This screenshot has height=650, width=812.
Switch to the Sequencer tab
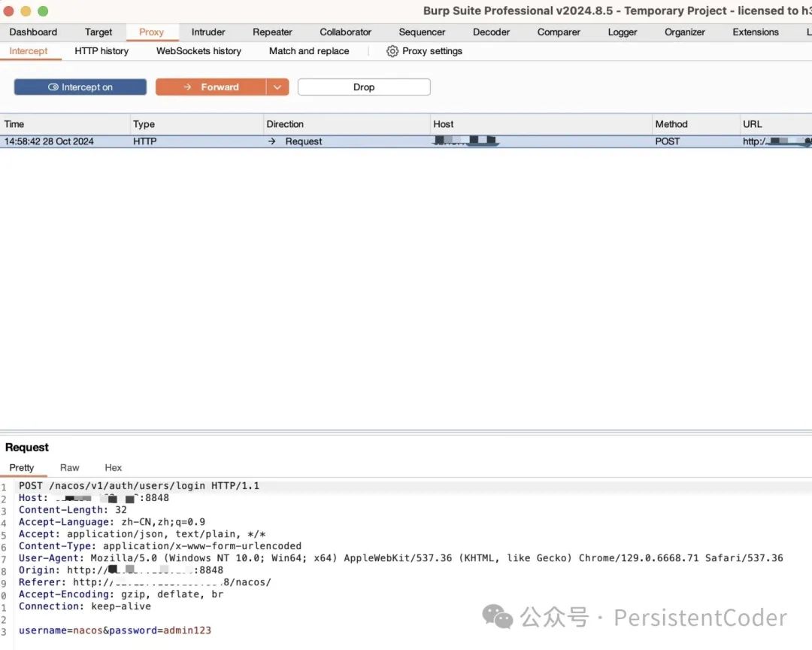(422, 32)
